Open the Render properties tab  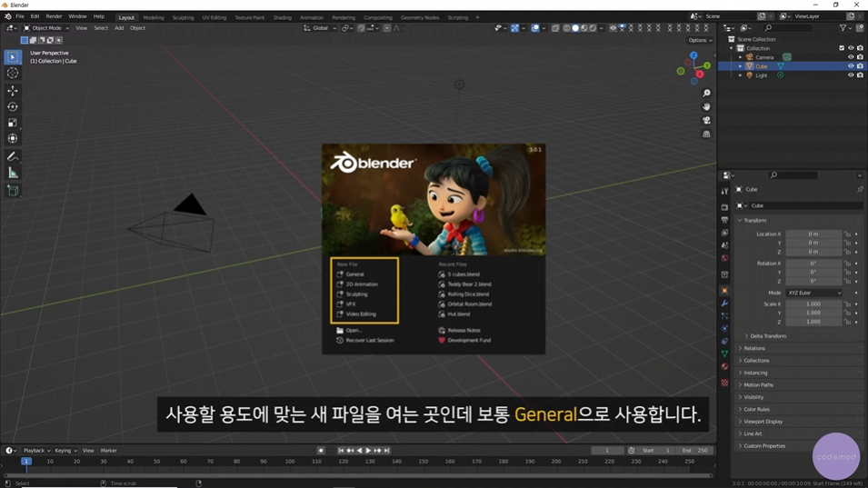coord(724,207)
